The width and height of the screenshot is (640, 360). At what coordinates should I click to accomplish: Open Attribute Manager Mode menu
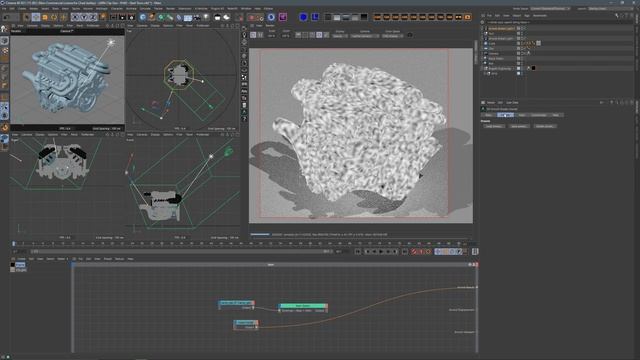pos(491,102)
